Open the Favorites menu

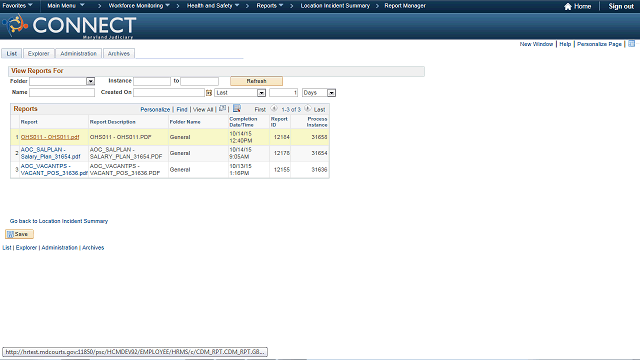pyautogui.click(x=18, y=6)
